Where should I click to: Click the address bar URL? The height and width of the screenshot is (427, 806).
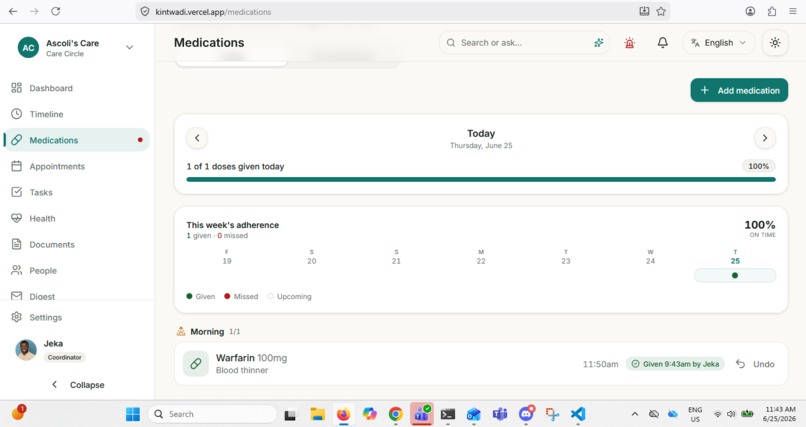tap(213, 12)
